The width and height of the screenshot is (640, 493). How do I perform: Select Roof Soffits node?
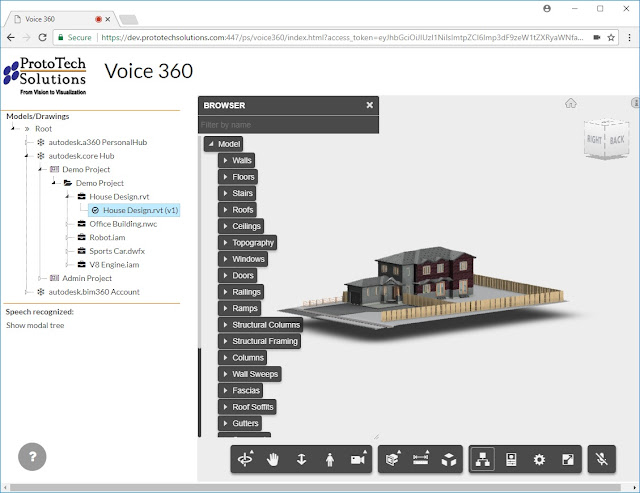coord(247,407)
